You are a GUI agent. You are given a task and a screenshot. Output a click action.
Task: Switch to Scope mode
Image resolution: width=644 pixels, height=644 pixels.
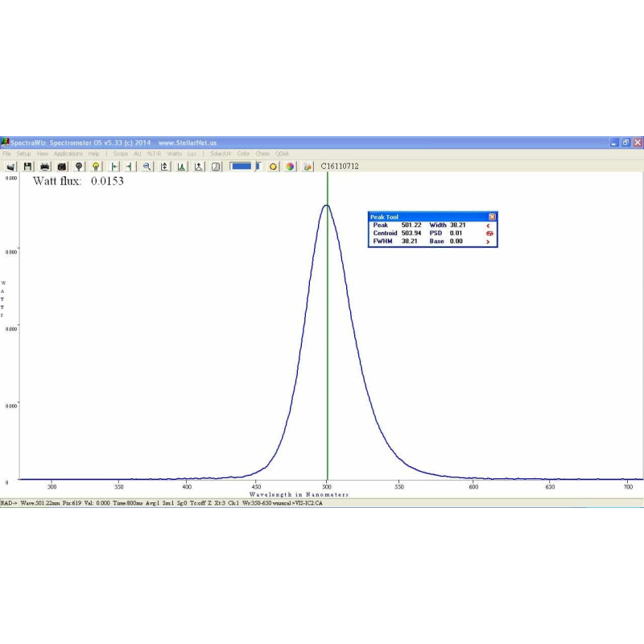(x=120, y=153)
